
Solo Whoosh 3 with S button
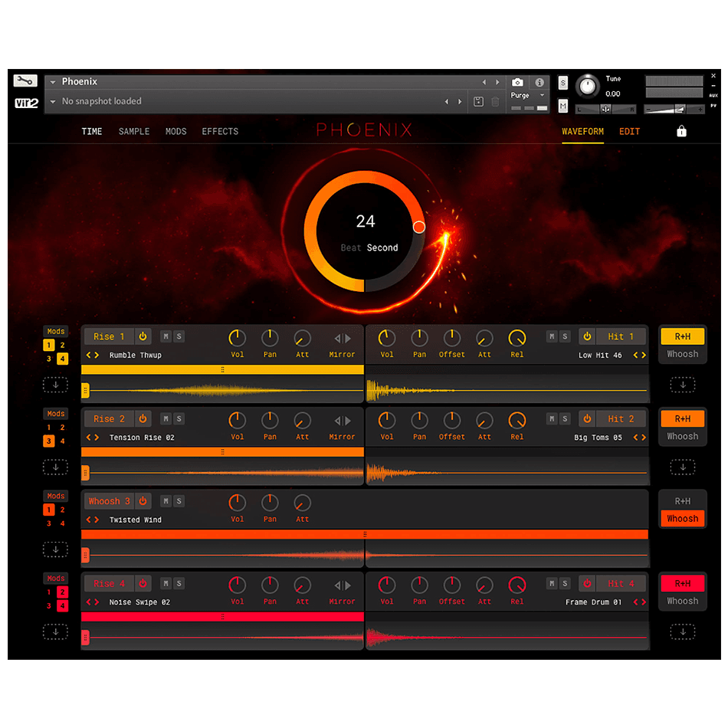(x=179, y=501)
